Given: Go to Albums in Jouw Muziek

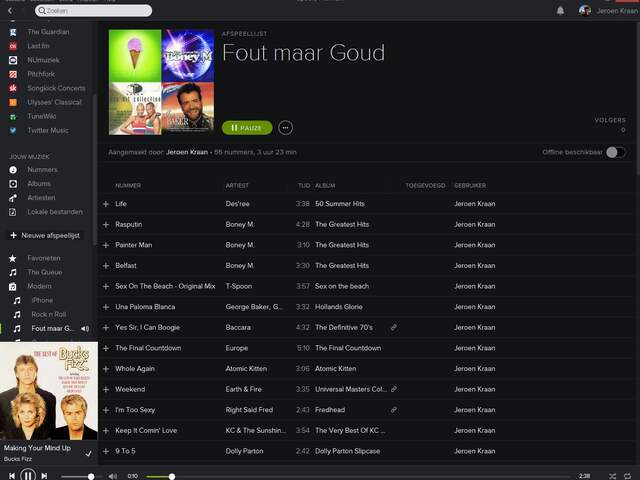Looking at the screenshot, I should 39,184.
